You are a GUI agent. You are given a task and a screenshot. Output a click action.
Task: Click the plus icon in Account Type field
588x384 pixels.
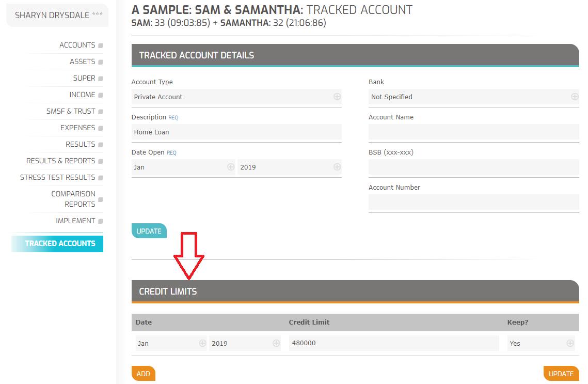(x=337, y=97)
